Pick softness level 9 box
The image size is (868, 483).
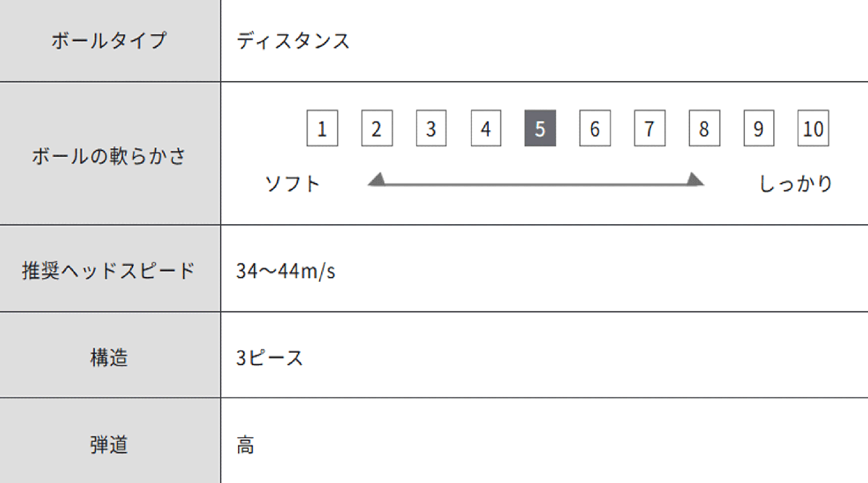(759, 129)
